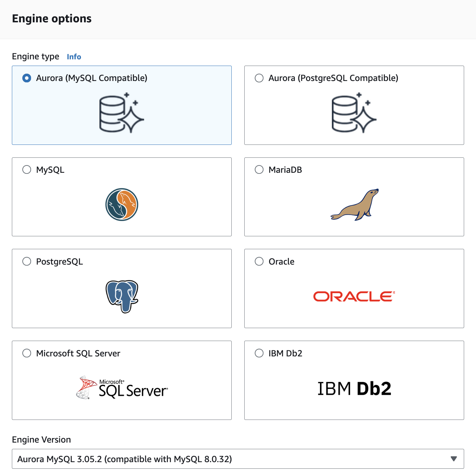Select the MySQL radio button

click(27, 170)
